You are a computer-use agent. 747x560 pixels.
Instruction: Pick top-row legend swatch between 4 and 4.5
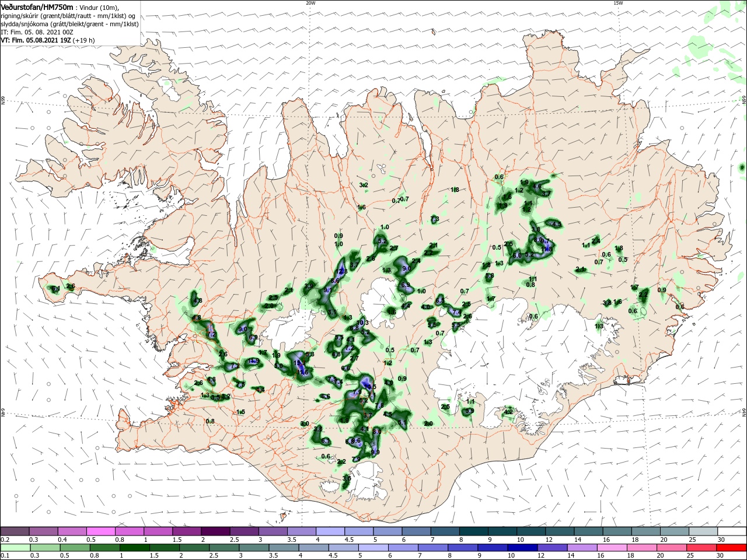[x=330, y=531]
